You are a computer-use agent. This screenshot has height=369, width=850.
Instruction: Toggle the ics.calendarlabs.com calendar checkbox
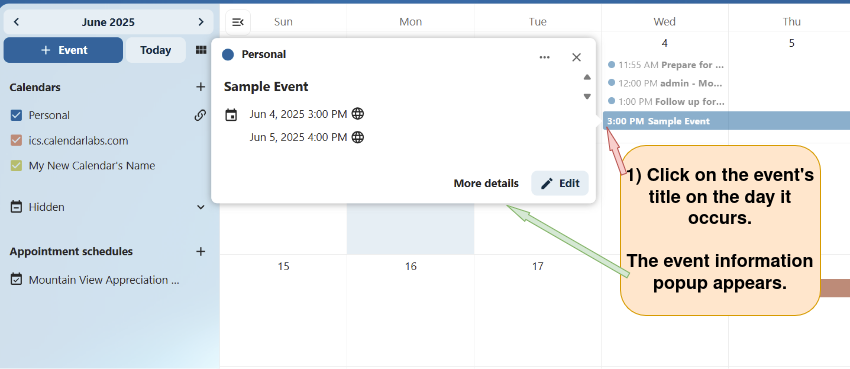[16, 140]
